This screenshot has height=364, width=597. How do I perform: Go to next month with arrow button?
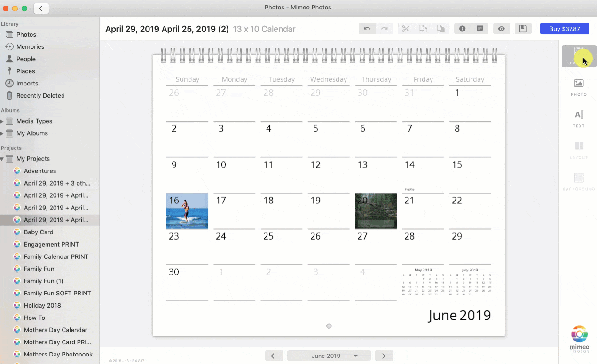tap(384, 356)
